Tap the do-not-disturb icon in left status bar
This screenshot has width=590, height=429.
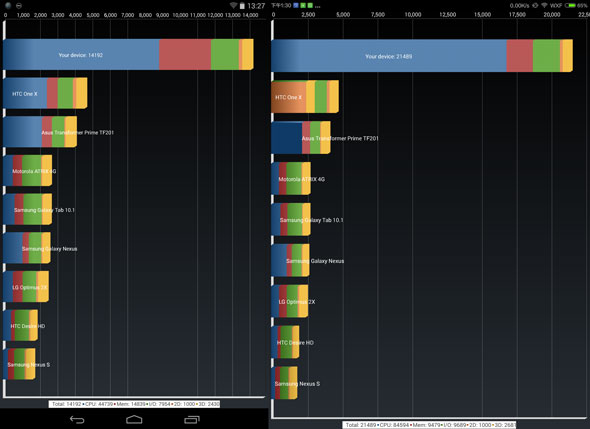coord(19,6)
